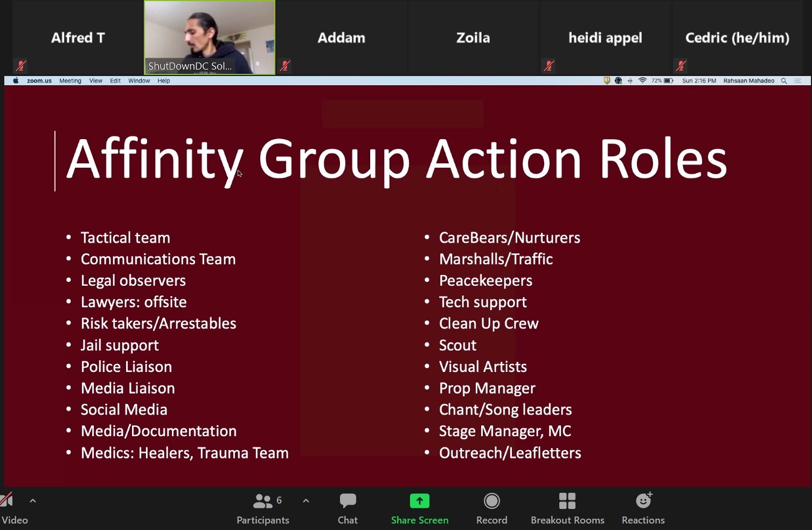The image size is (812, 530).
Task: Open the Notification Center list icon
Action: [x=798, y=81]
